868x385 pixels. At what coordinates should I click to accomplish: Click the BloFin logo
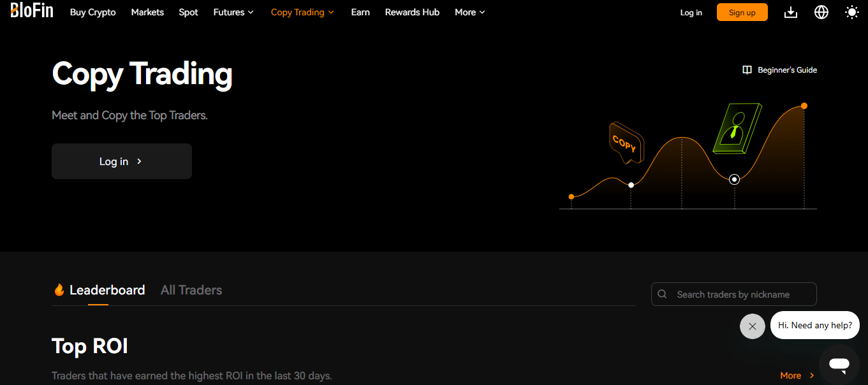click(32, 11)
